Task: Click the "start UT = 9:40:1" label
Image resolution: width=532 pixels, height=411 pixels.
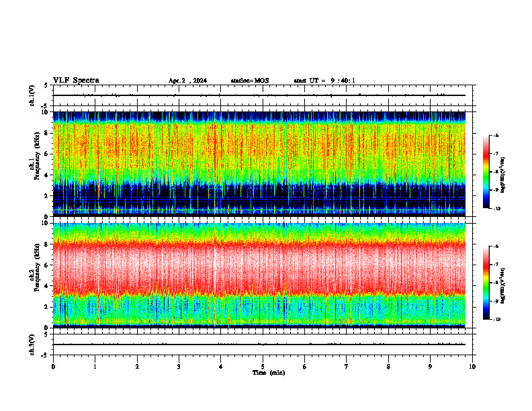Action: (324, 81)
